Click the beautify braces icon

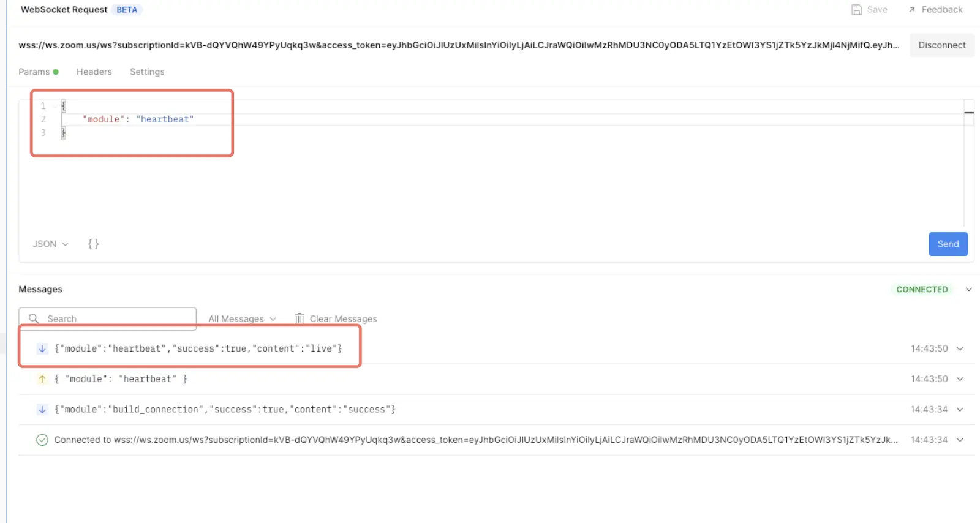(93, 244)
